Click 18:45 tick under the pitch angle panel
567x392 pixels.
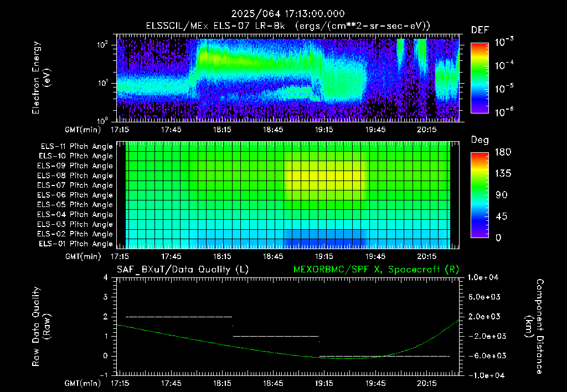273,257
